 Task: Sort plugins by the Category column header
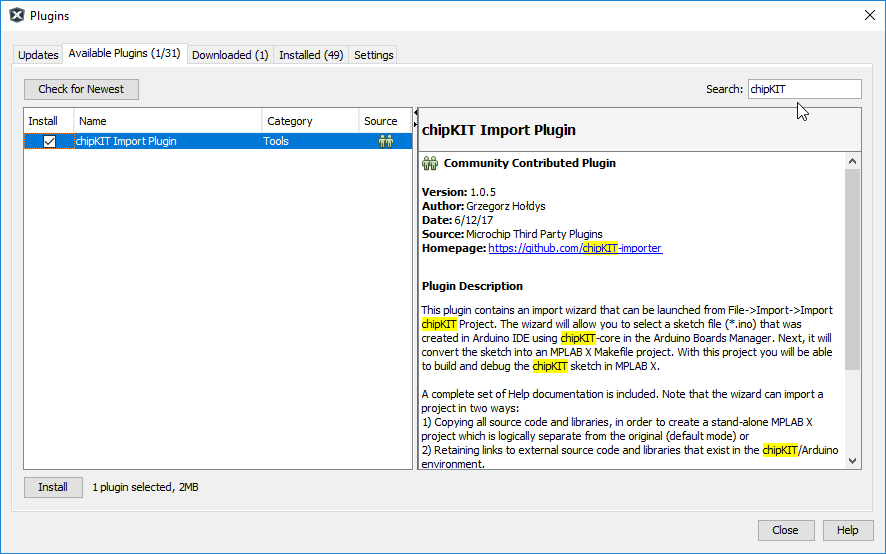click(310, 121)
